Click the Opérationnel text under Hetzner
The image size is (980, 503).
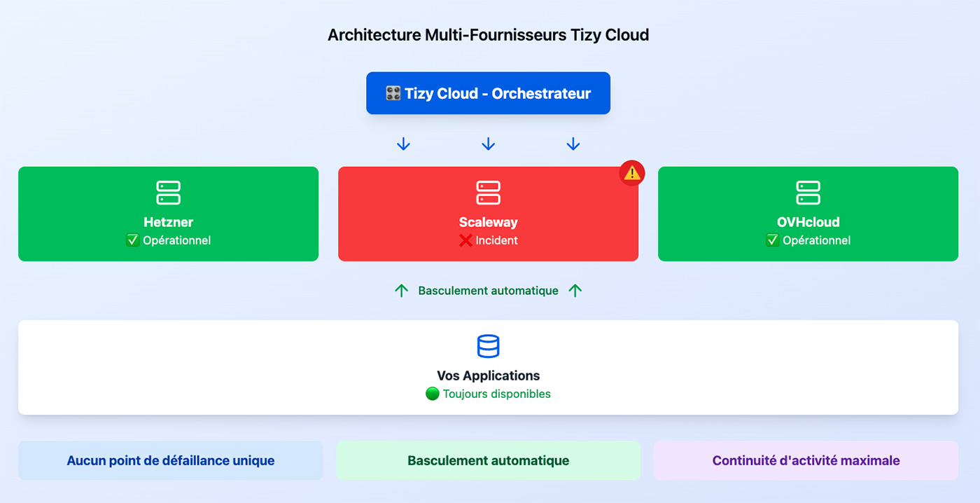[x=176, y=240]
